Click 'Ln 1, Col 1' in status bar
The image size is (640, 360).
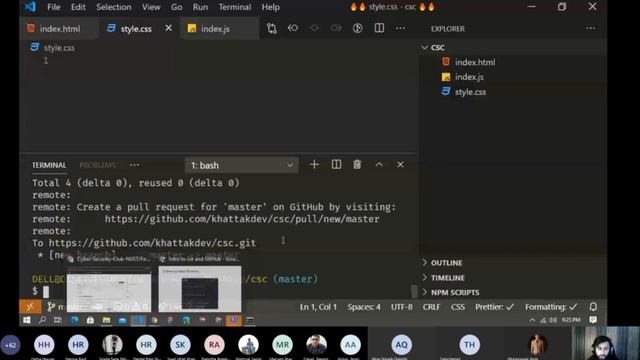318,307
